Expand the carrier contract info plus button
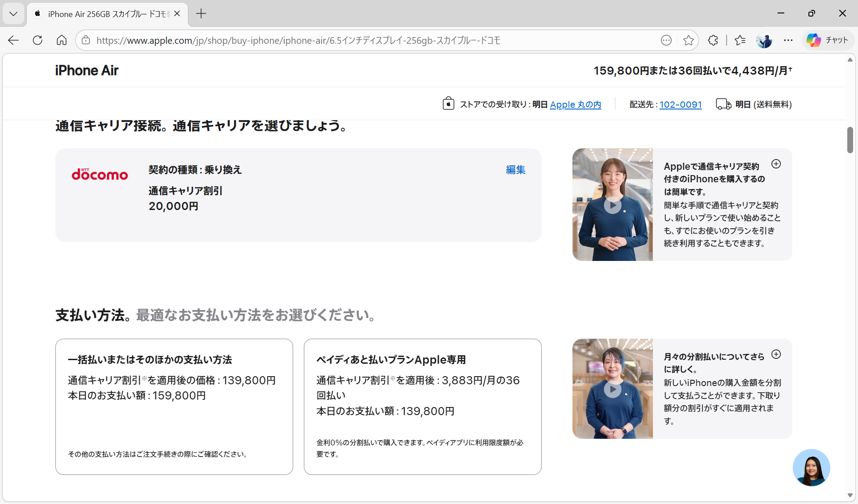Screen dimensions: 858x504 point(776,164)
